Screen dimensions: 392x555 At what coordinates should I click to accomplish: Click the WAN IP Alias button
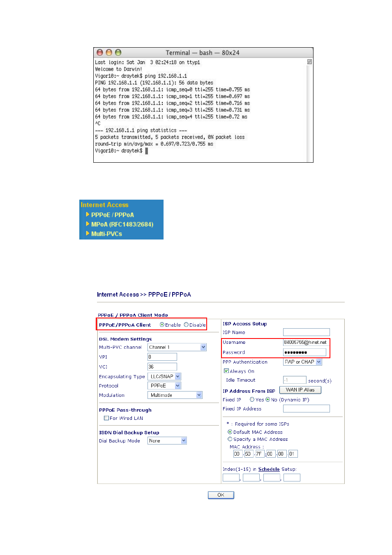tap(300, 390)
